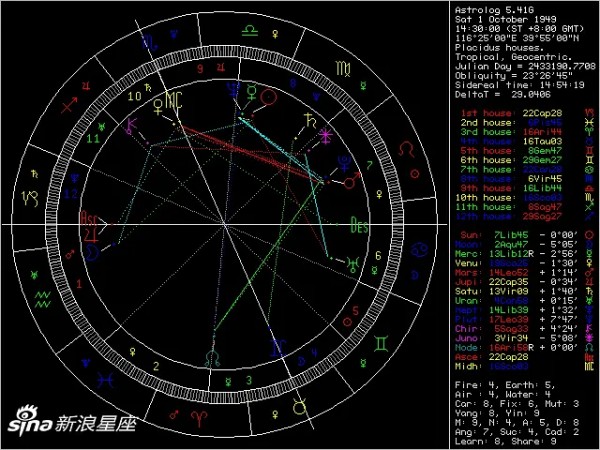Select house number 2 in the chart

point(156,366)
